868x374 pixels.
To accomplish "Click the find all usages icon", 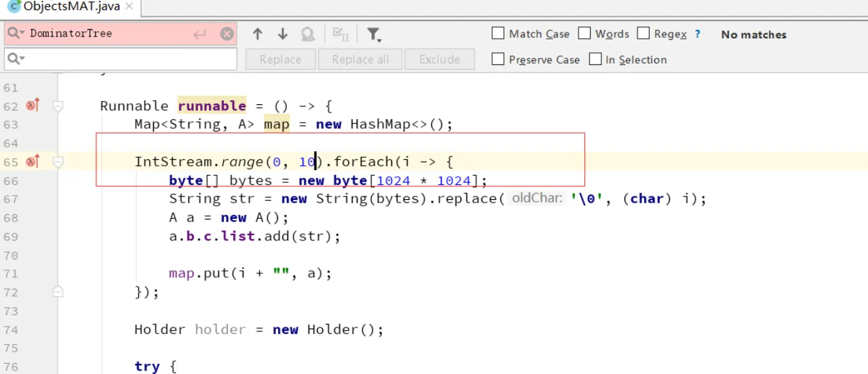I will [309, 34].
